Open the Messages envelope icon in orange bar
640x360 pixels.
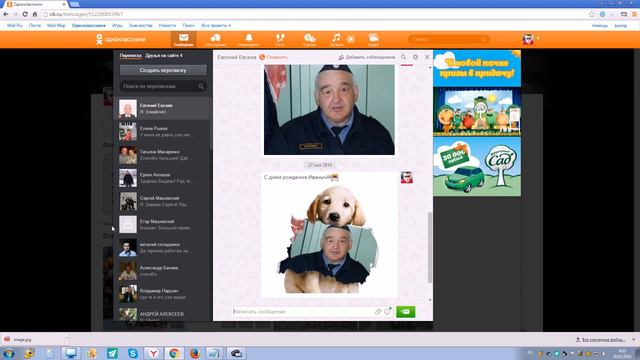(x=184, y=39)
